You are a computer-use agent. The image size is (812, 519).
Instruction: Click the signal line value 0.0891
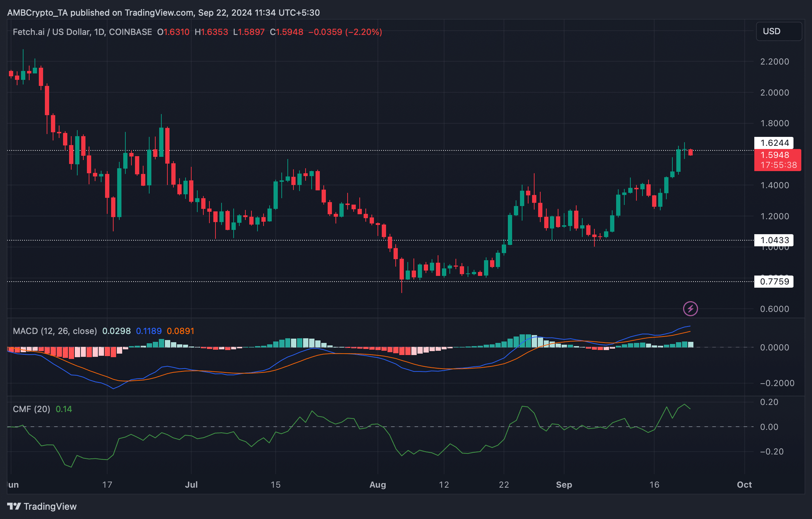coord(181,331)
